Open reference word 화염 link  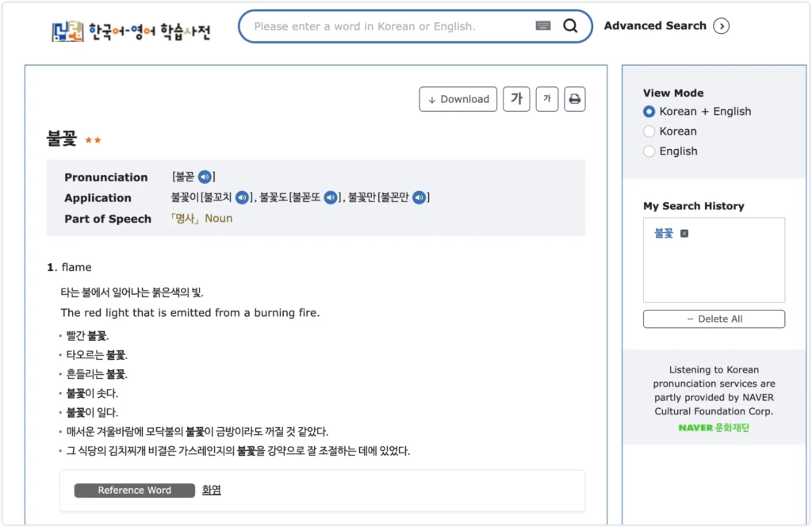pyautogui.click(x=211, y=490)
